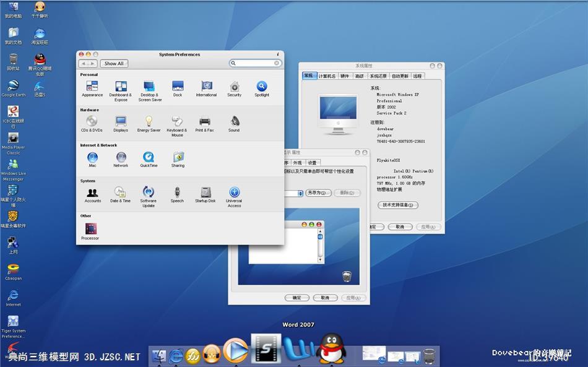Open Keyboard & Mouse preferences
588x367 pixels.
177,126
